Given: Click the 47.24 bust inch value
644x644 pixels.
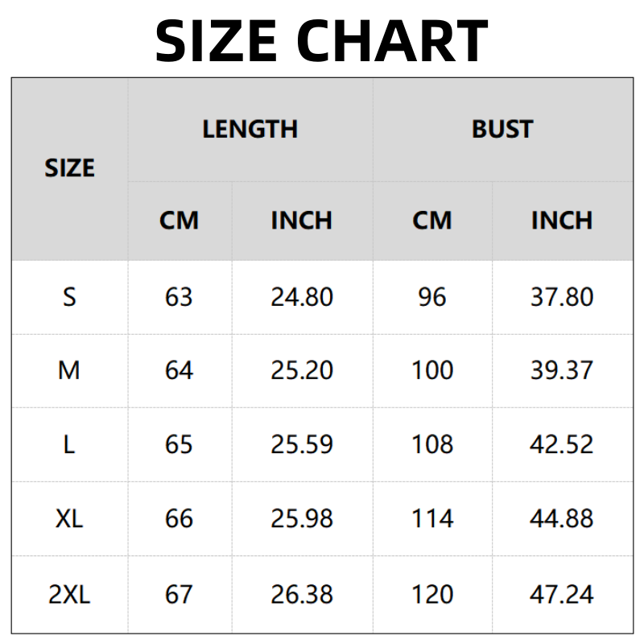Looking at the screenshot, I should 562,594.
